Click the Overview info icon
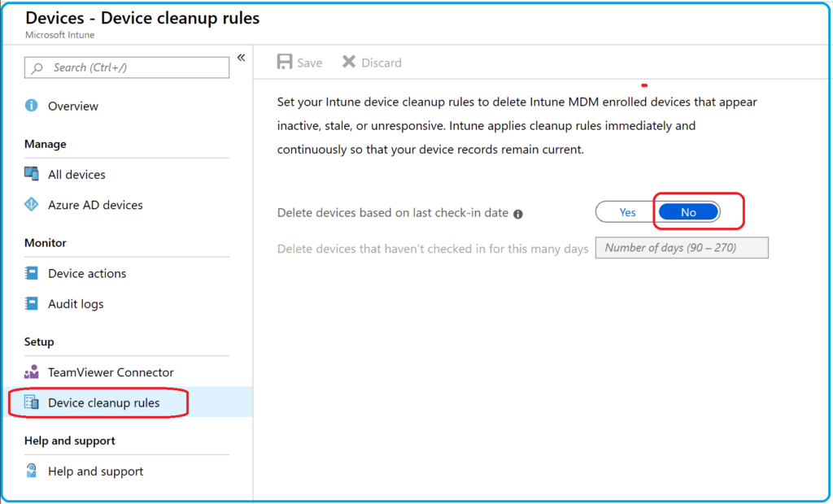833x504 pixels. [x=31, y=106]
